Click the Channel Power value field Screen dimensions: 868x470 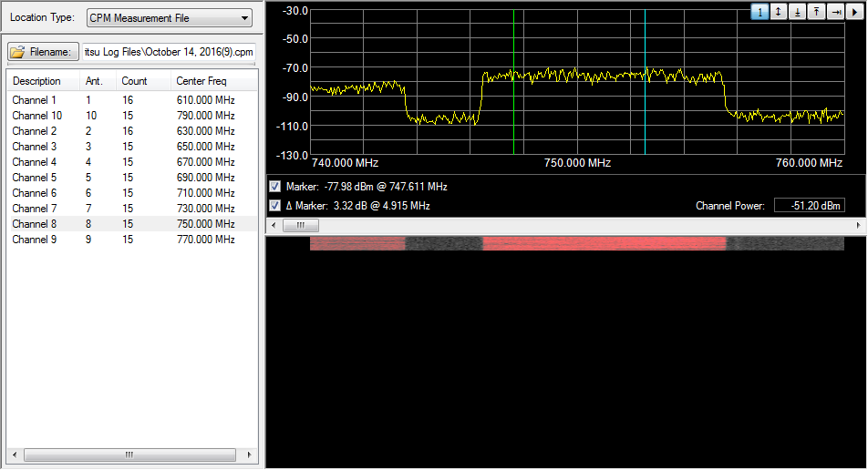pos(810,206)
